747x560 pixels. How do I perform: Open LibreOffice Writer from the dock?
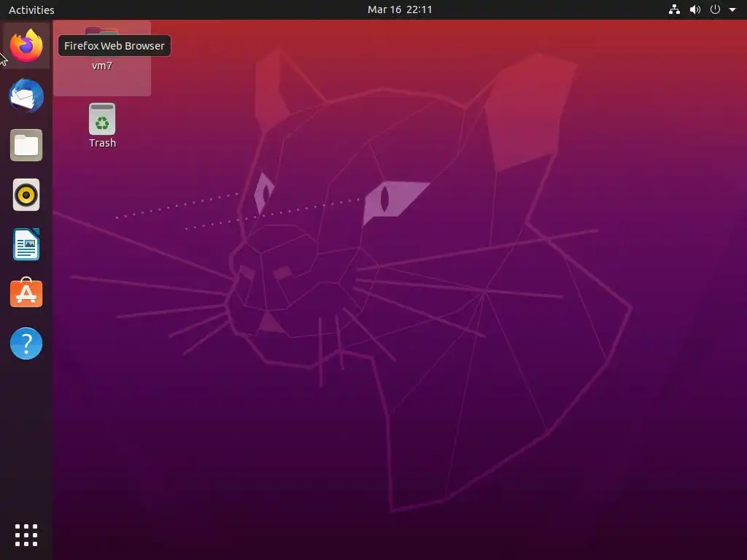[x=26, y=244]
